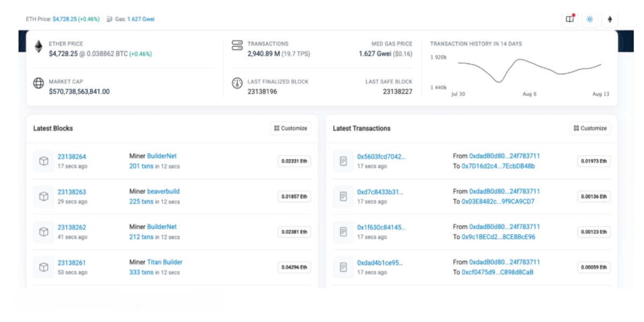644x322 pixels.
Task: Open the Ethereum network selector icon
Action: tap(610, 19)
